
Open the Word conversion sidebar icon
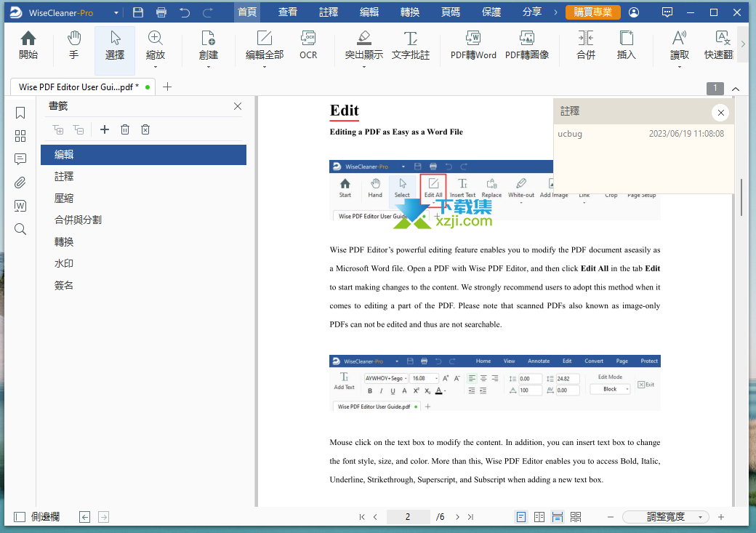[20, 206]
